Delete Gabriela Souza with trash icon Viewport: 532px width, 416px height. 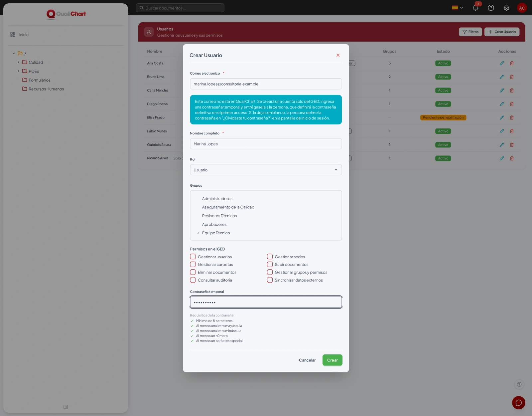tap(512, 145)
